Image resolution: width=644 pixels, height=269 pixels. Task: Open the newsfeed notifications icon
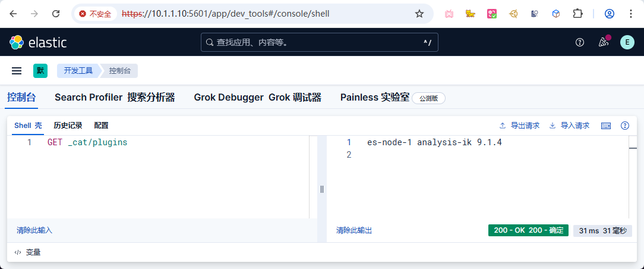[604, 42]
